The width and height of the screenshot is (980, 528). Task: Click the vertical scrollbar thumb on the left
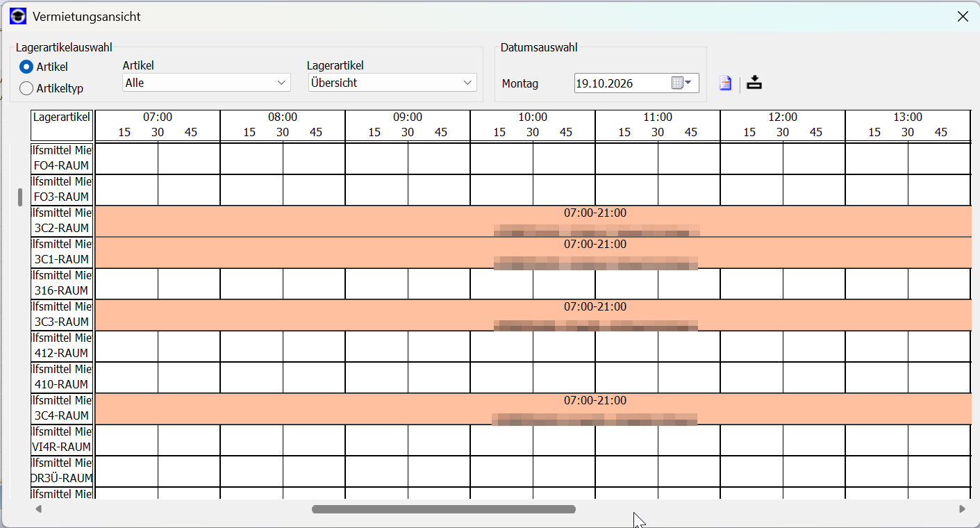pyautogui.click(x=20, y=197)
